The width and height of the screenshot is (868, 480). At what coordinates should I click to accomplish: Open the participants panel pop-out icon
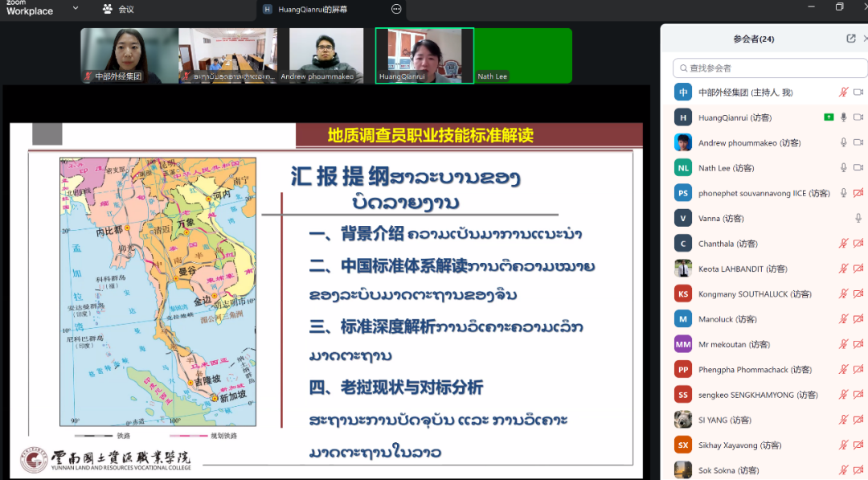point(850,38)
